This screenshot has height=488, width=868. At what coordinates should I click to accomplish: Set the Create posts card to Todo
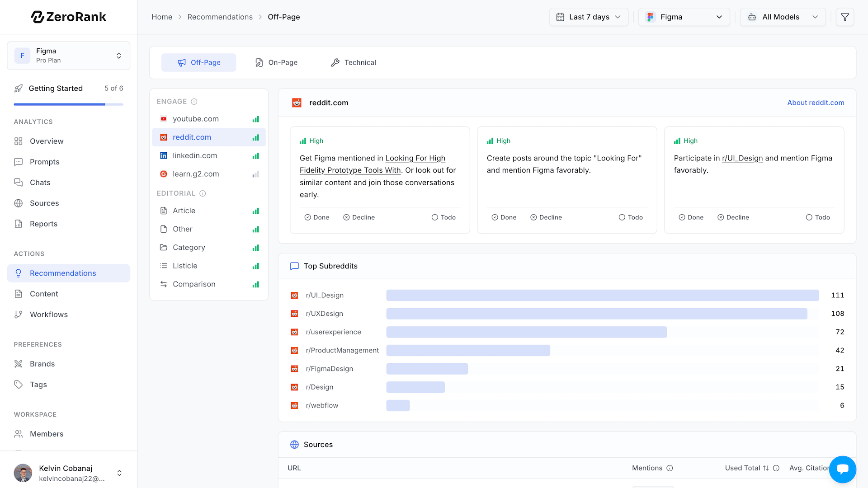631,217
